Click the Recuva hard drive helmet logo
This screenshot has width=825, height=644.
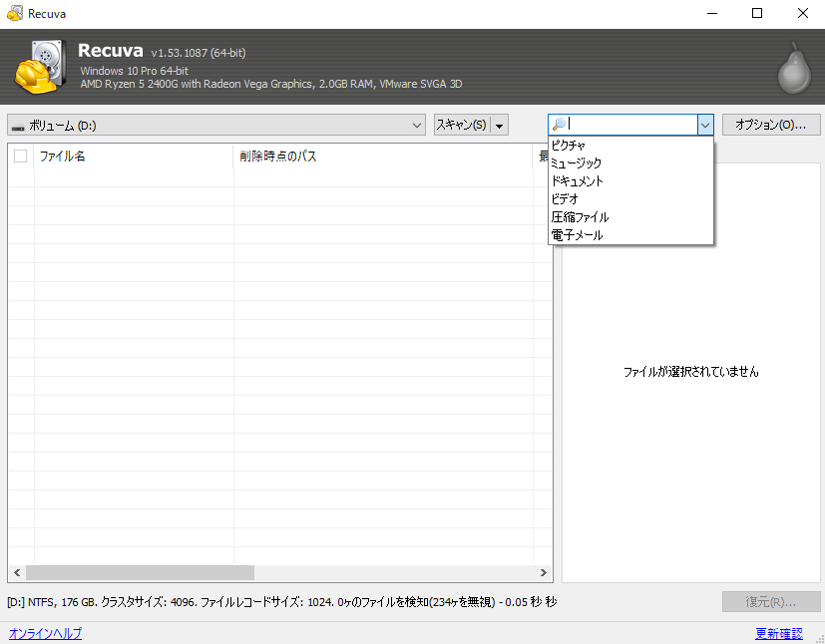(x=40, y=66)
